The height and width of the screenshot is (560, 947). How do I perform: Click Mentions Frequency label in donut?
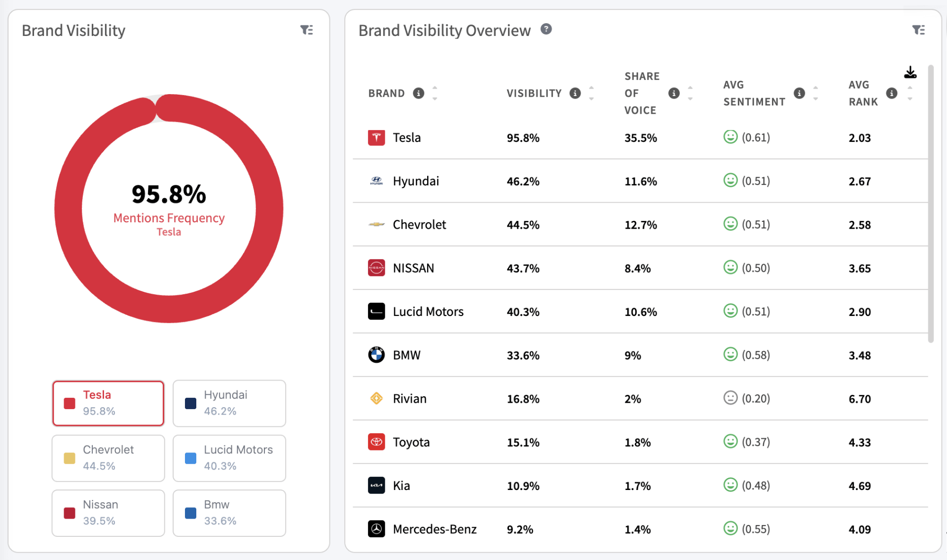(x=169, y=218)
